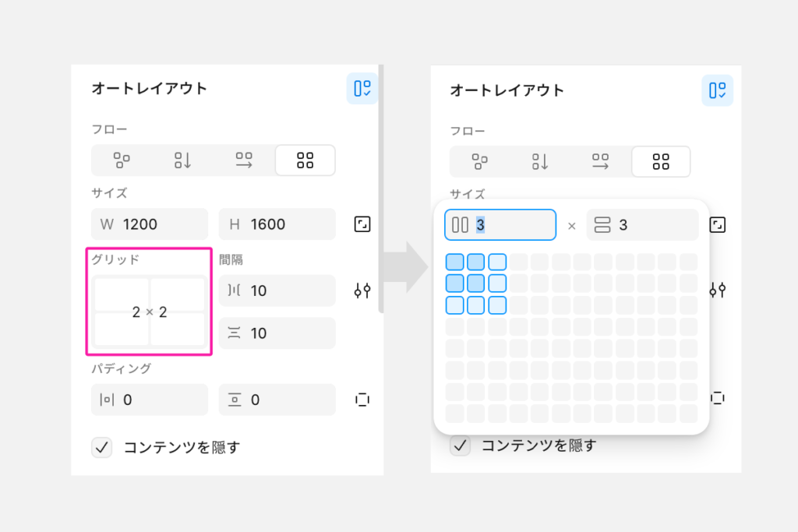The width and height of the screenshot is (798, 532).
Task: Click auto layout icon in right panel header
Action: 717,90
